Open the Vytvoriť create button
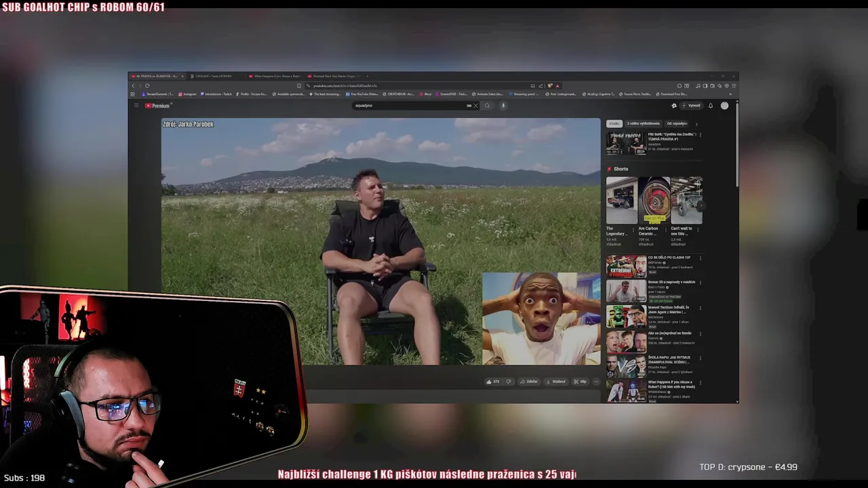Viewport: 868px width, 488px height. [692, 106]
